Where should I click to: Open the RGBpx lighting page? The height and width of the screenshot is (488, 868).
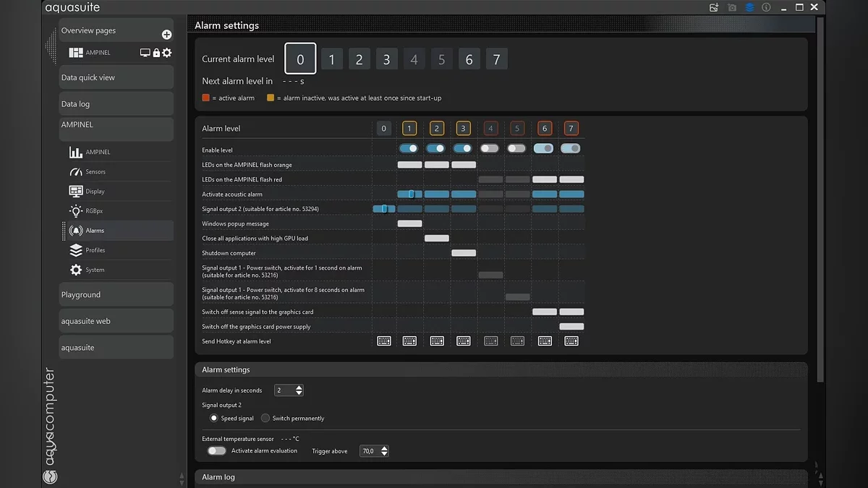tap(95, 211)
